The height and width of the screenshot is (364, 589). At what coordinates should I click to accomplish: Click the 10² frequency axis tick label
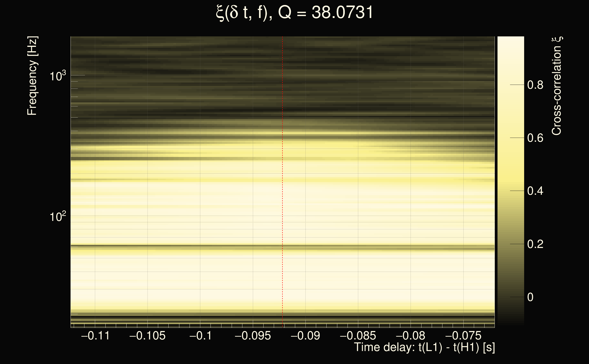click(58, 217)
